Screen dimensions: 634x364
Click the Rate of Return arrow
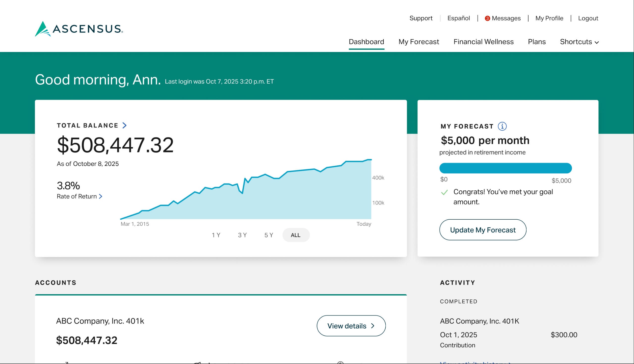(101, 197)
